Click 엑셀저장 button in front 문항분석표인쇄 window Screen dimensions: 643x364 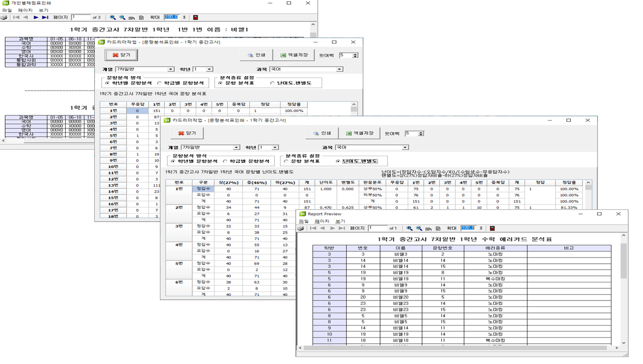coord(360,133)
